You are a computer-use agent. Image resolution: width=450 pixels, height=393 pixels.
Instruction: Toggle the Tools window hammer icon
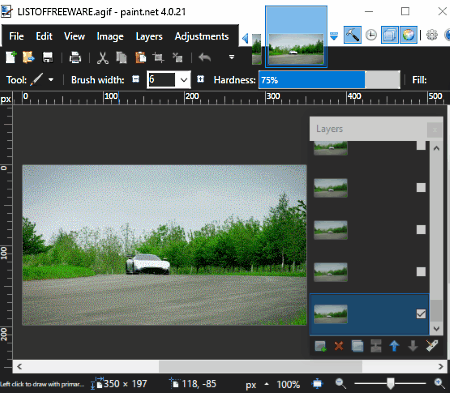[352, 35]
